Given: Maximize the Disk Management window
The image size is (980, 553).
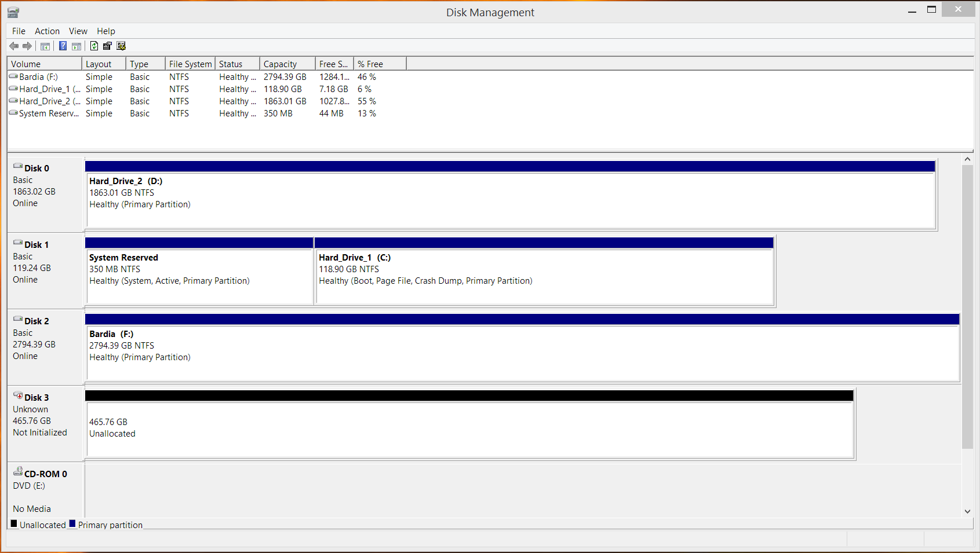Looking at the screenshot, I should coord(931,10).
